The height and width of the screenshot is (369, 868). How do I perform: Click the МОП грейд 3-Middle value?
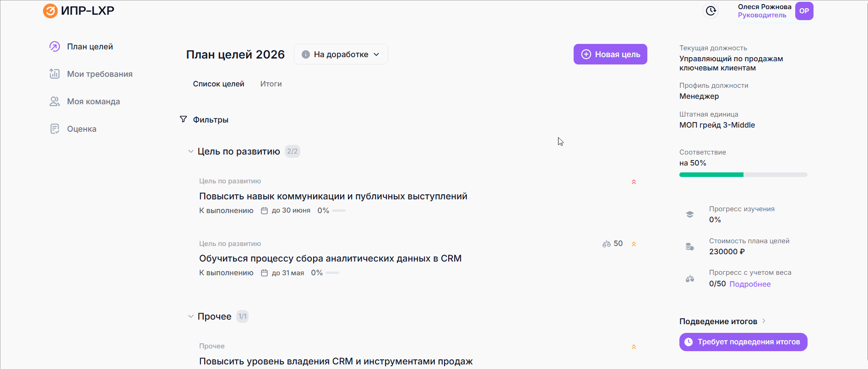tap(717, 125)
